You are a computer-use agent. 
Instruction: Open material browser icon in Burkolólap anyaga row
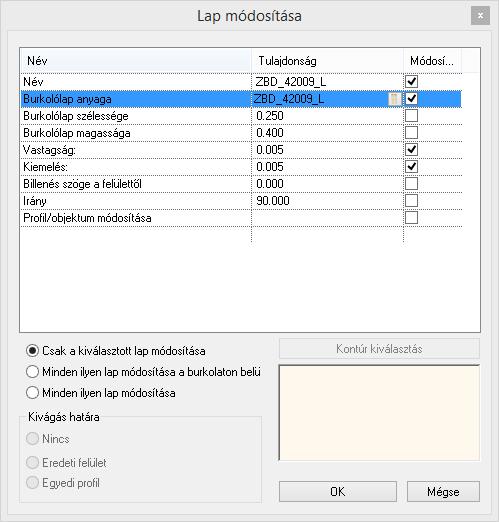click(394, 99)
